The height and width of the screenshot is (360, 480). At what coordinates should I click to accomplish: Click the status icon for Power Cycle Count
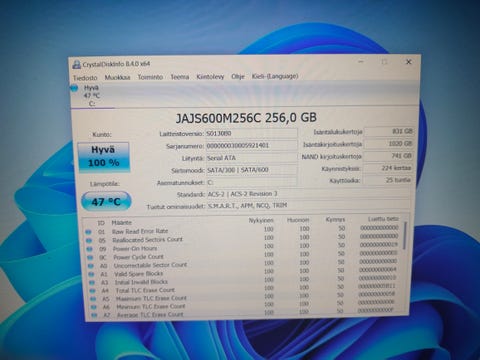90,257
